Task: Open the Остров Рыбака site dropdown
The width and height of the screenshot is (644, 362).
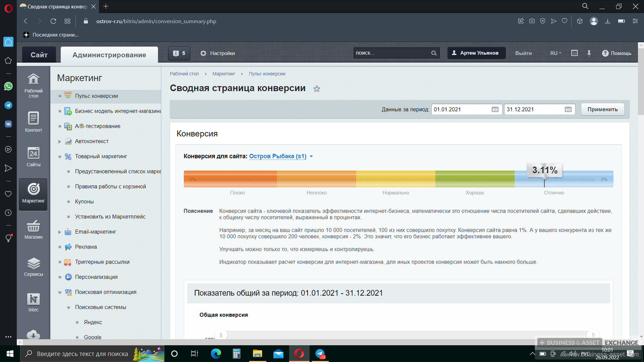Action: click(x=281, y=156)
